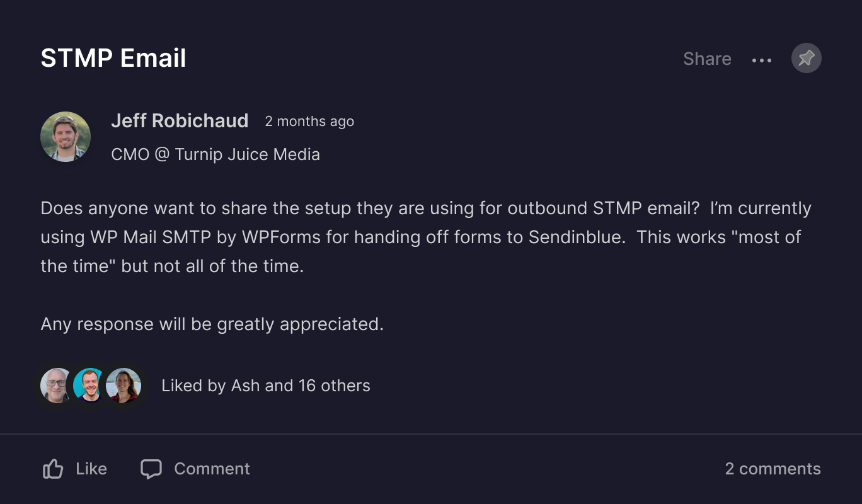Screen dimensions: 862x504
Task: Open Jeff Robichaud's profile picture
Action: (x=66, y=136)
